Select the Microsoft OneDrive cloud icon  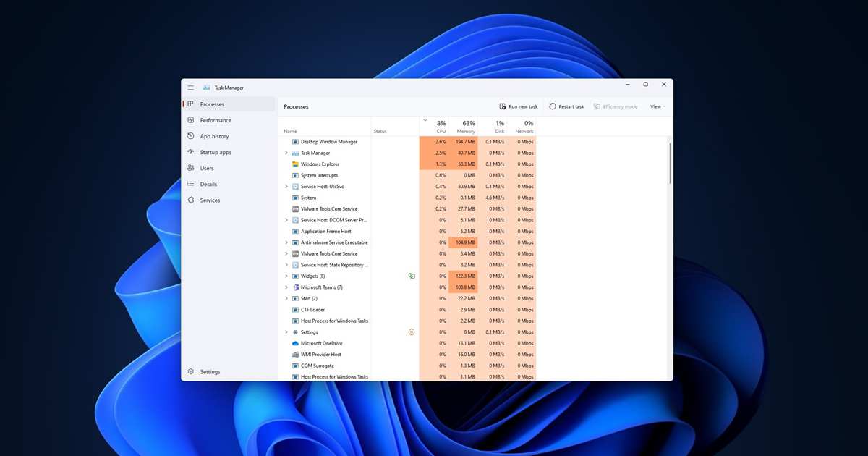click(295, 343)
